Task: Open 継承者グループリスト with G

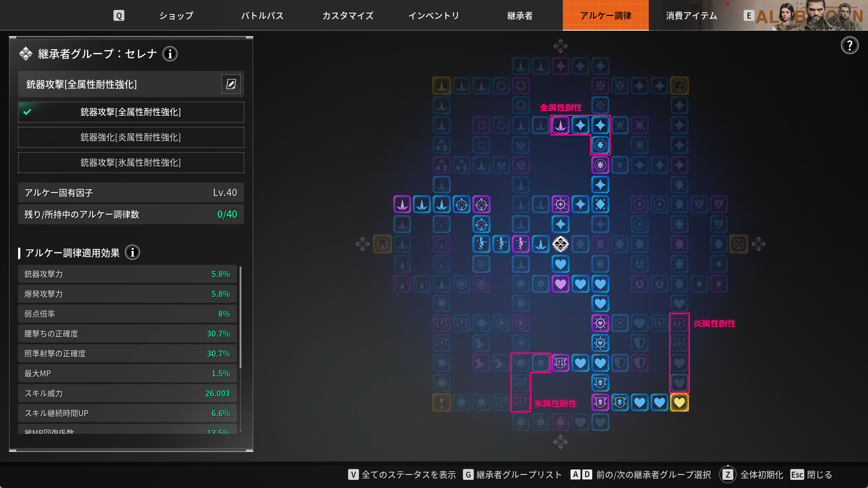Action: pyautogui.click(x=512, y=474)
